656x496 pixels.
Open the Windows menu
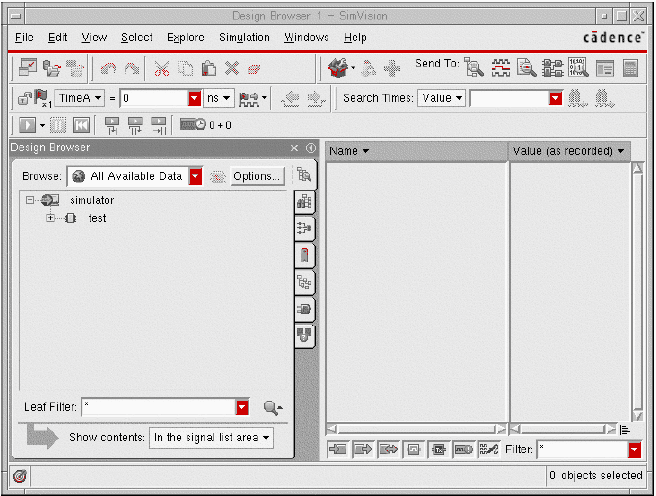(x=306, y=37)
